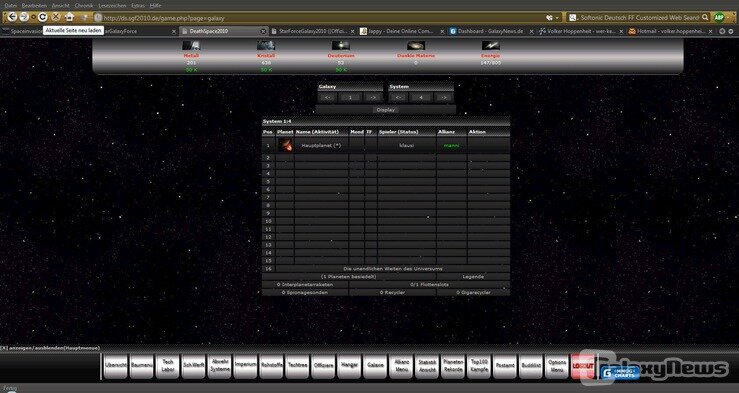Open the Lesezeichen menu

(x=112, y=6)
